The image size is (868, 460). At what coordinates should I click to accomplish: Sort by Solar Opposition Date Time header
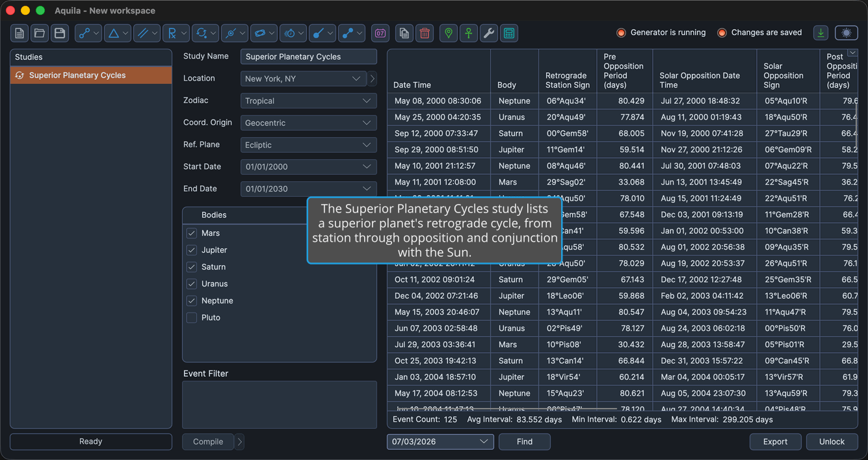click(x=705, y=71)
